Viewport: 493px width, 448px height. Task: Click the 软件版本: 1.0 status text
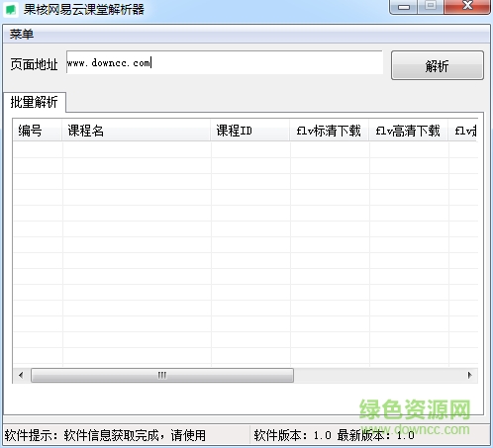[x=292, y=435]
